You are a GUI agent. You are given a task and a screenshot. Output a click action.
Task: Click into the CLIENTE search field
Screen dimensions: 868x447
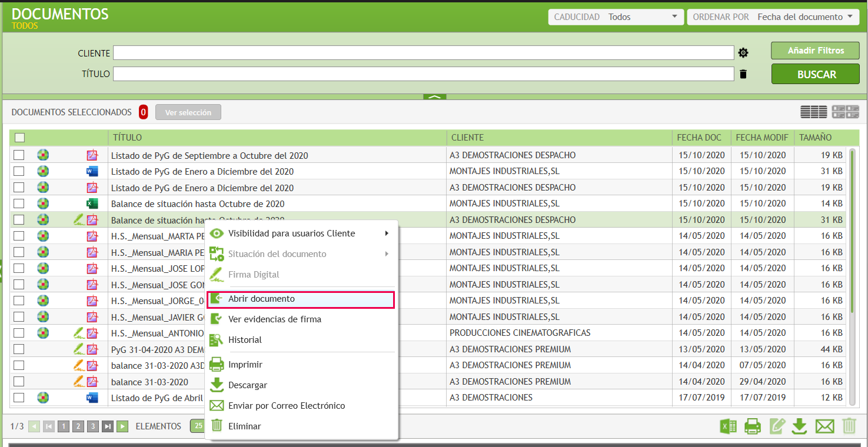pos(424,53)
